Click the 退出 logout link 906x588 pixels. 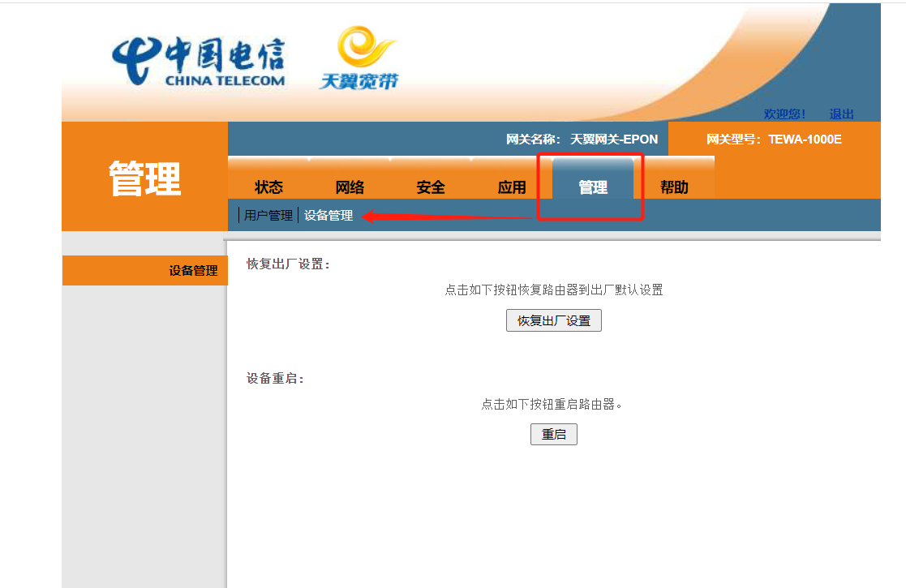[x=841, y=114]
